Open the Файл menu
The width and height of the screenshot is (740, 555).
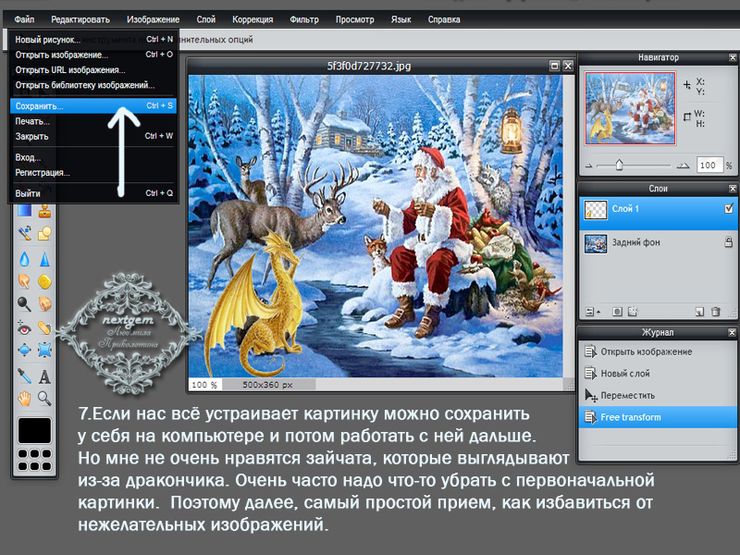point(24,19)
